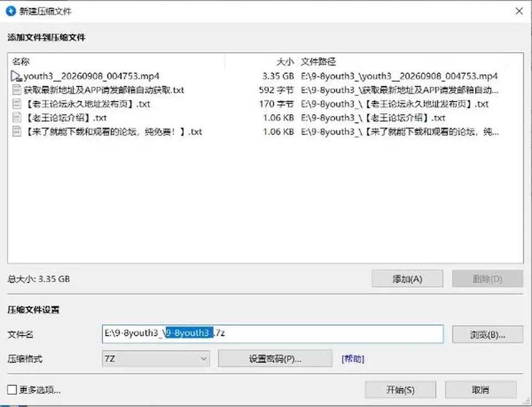Close the 新建压缩文件 dialog window

tap(519, 11)
